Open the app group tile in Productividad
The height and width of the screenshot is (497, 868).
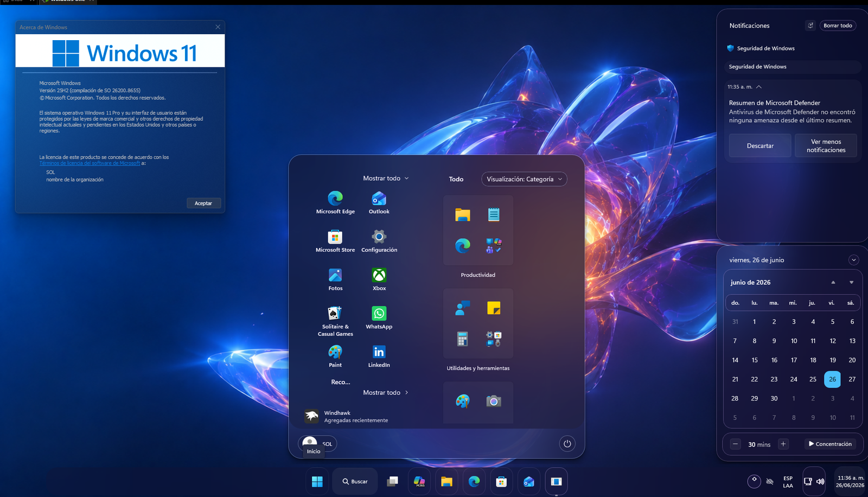coord(494,246)
